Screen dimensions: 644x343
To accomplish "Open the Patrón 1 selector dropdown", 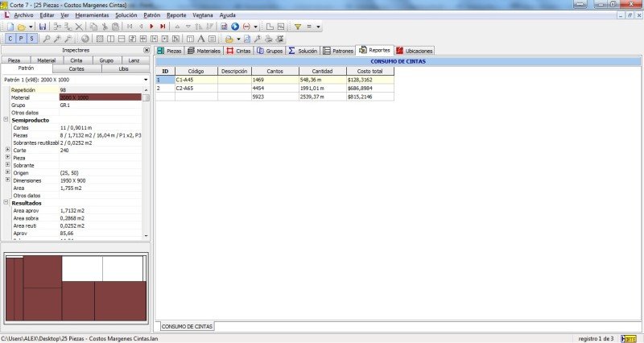I will tap(146, 80).
